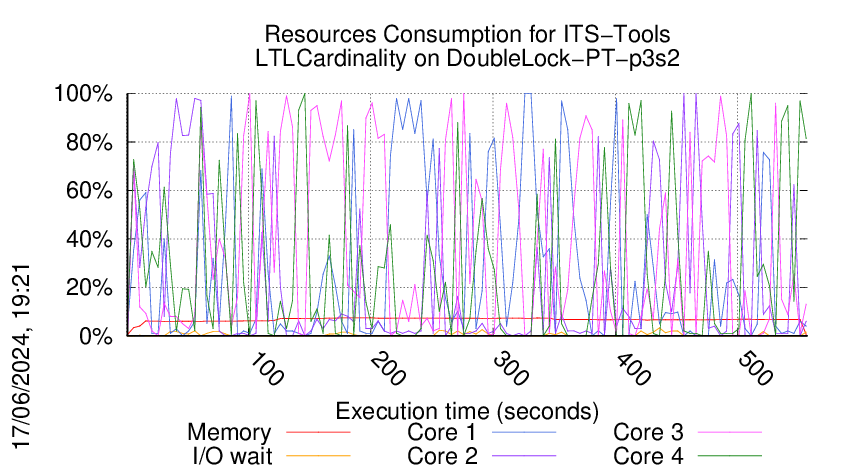Viewport: 850px width, 475px height.
Task: Click the 500 x-axis tick label
Action: 755,369
